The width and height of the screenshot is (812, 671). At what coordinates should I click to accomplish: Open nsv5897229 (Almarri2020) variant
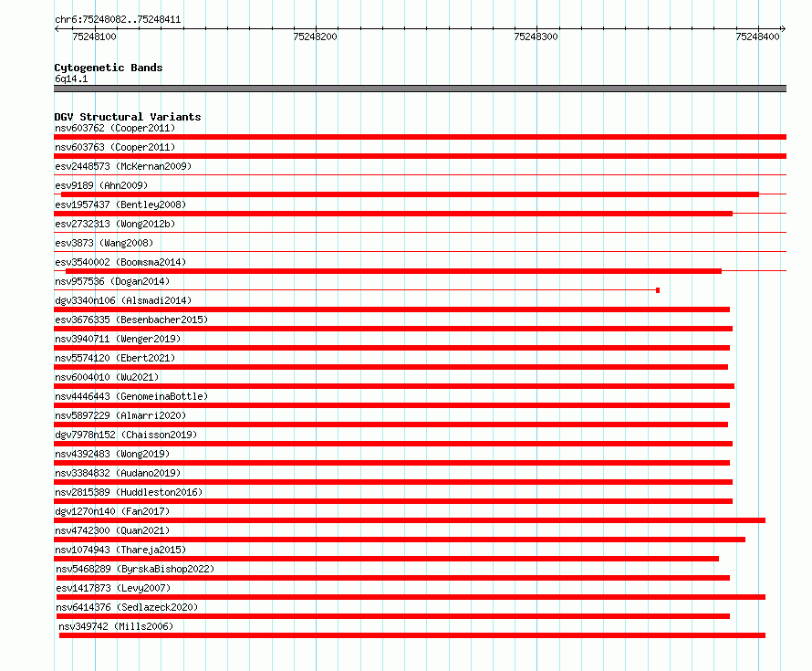120,415
